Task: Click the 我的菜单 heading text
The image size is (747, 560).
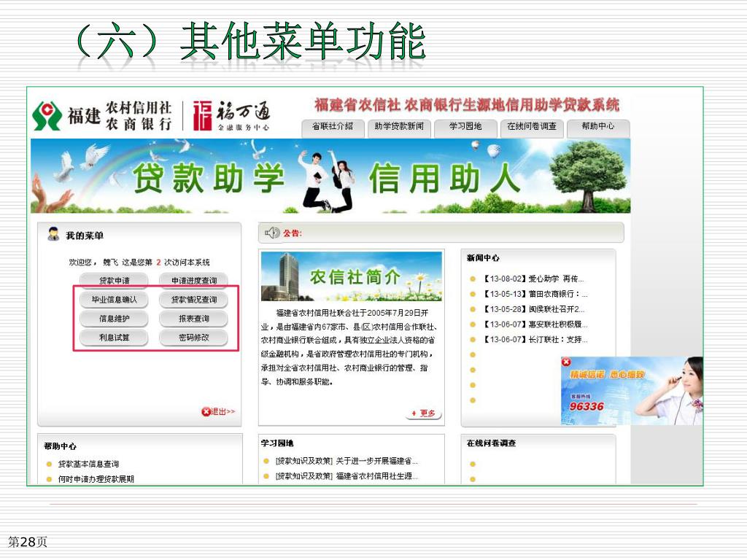Action: coord(85,236)
